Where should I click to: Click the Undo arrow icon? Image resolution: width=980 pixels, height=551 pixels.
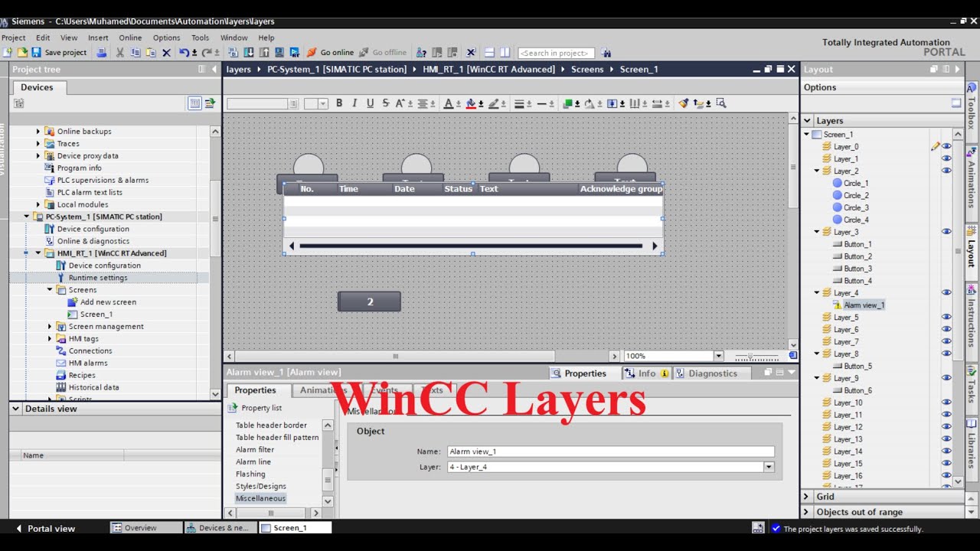184,52
